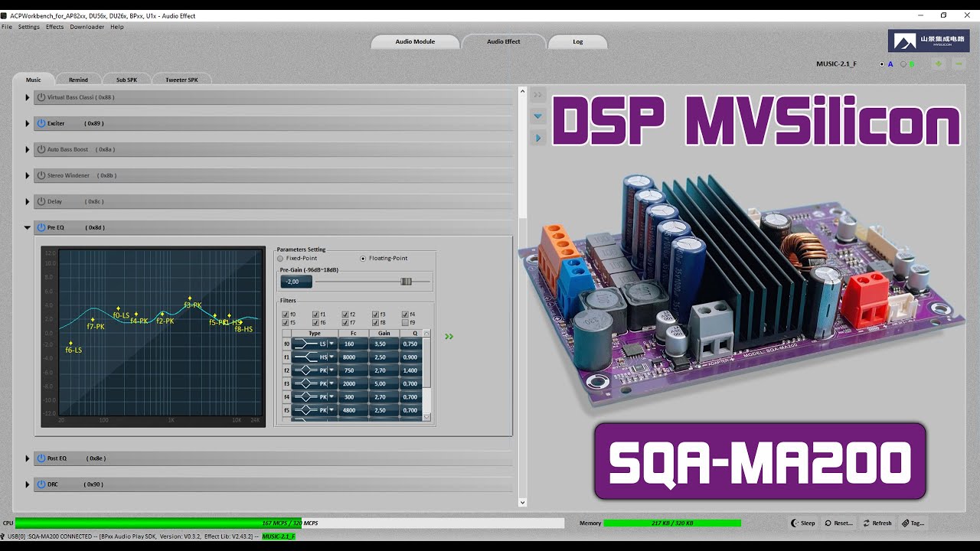This screenshot has height=551, width=980.
Task: Toggle filter f5 checkbox
Action: 286,323
